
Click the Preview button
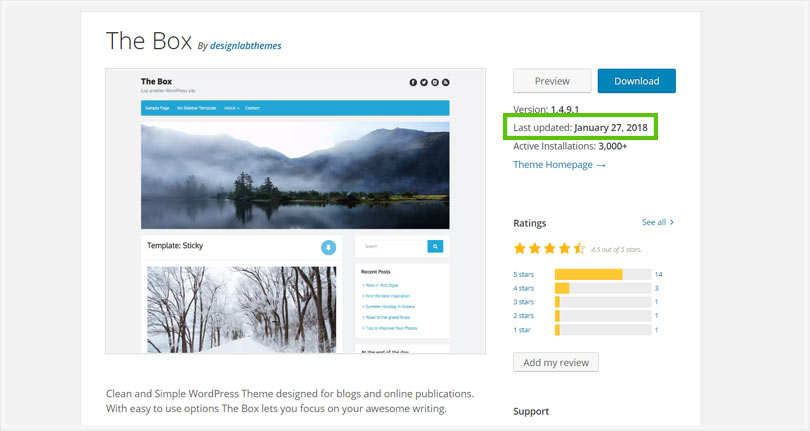pyautogui.click(x=552, y=81)
